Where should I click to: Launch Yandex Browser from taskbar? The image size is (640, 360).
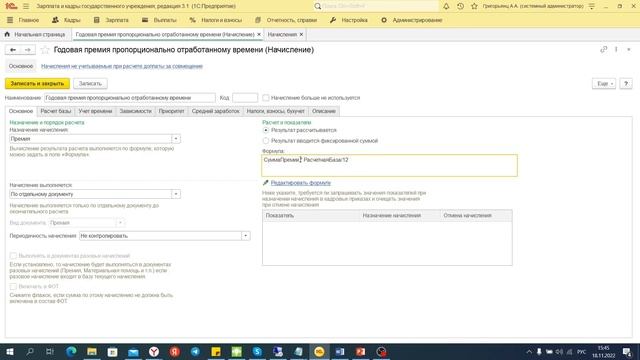154,351
